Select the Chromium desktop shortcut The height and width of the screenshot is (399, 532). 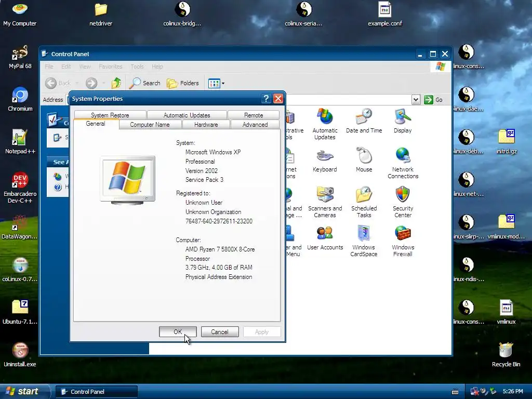[x=20, y=99]
